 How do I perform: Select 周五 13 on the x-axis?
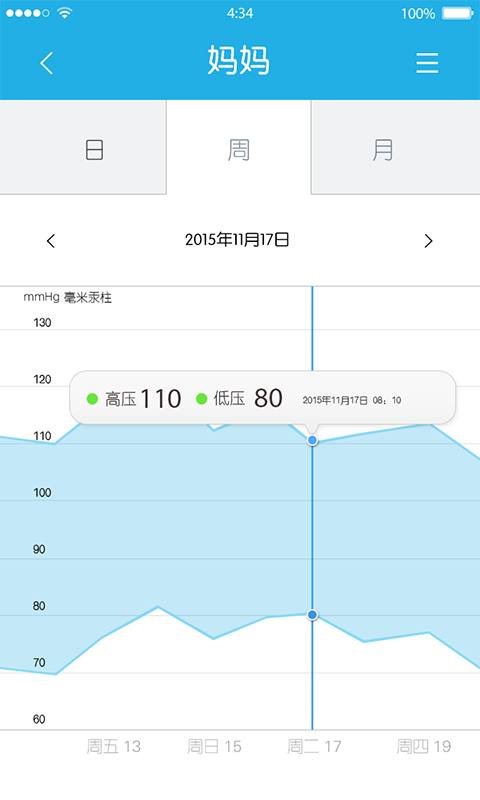coord(113,746)
